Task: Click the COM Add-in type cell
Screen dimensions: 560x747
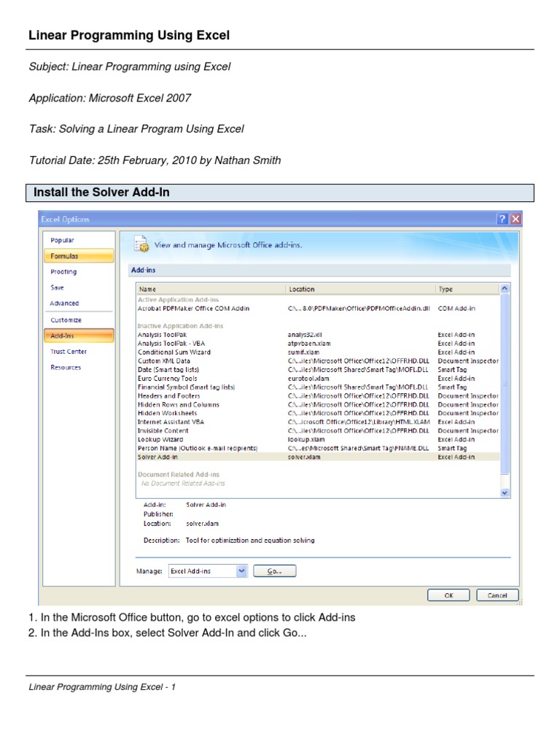Action: pos(456,309)
